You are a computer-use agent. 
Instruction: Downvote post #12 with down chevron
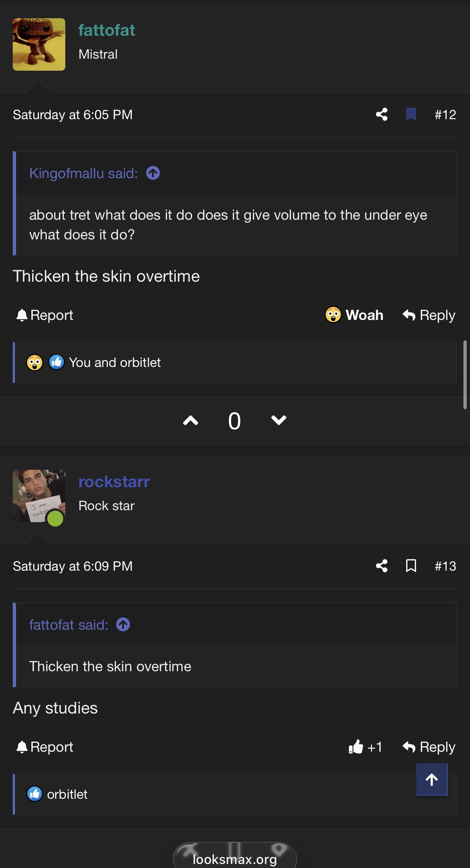pyautogui.click(x=279, y=421)
